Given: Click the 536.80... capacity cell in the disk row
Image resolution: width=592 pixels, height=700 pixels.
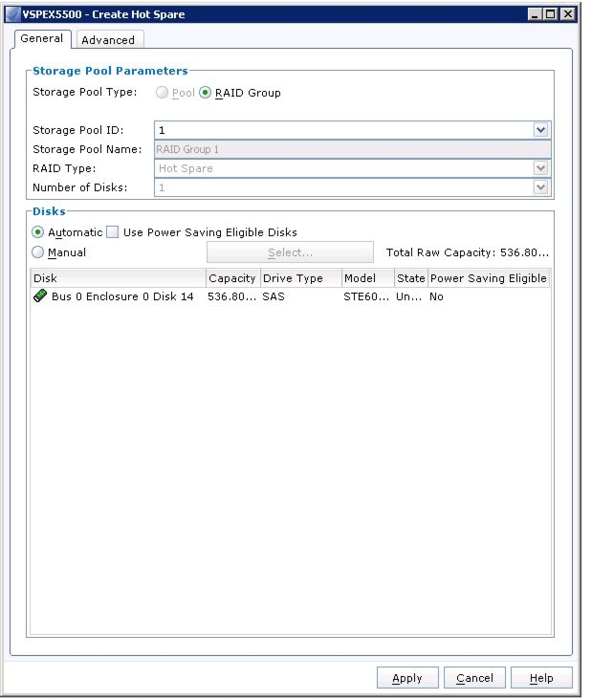Looking at the screenshot, I should (231, 296).
